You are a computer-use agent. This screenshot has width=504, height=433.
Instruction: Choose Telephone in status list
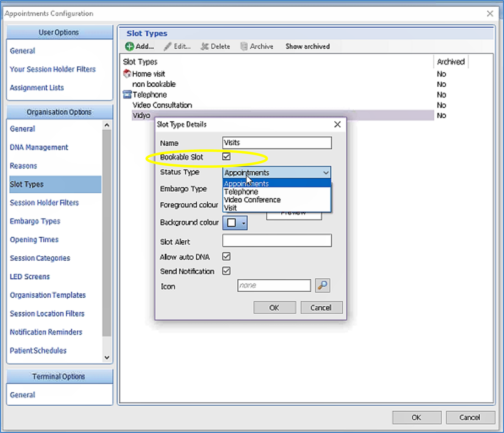[277, 192]
